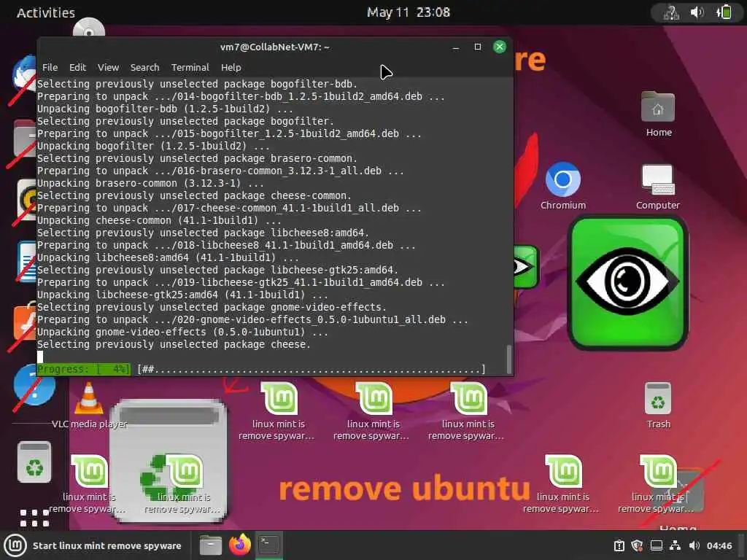747x560 pixels.
Task: Open the Computer desktop icon
Action: click(x=658, y=186)
